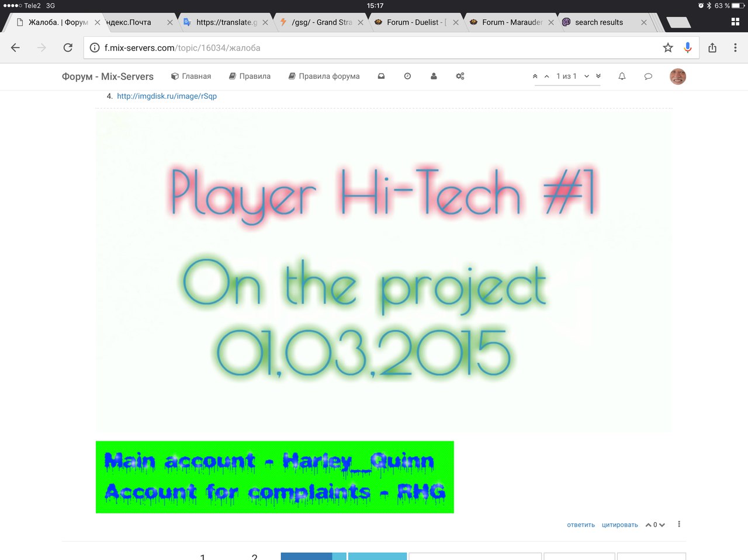Open the notifications bell
Image resolution: width=748 pixels, height=560 pixels.
tap(622, 76)
